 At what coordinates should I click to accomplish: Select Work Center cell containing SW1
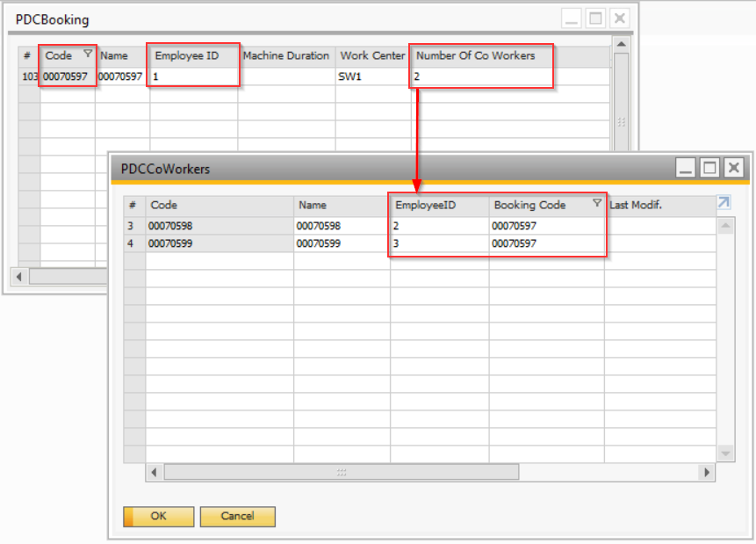372,77
